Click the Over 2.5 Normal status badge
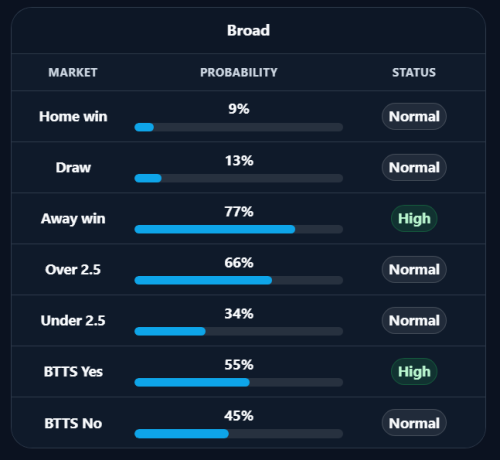 click(x=414, y=269)
